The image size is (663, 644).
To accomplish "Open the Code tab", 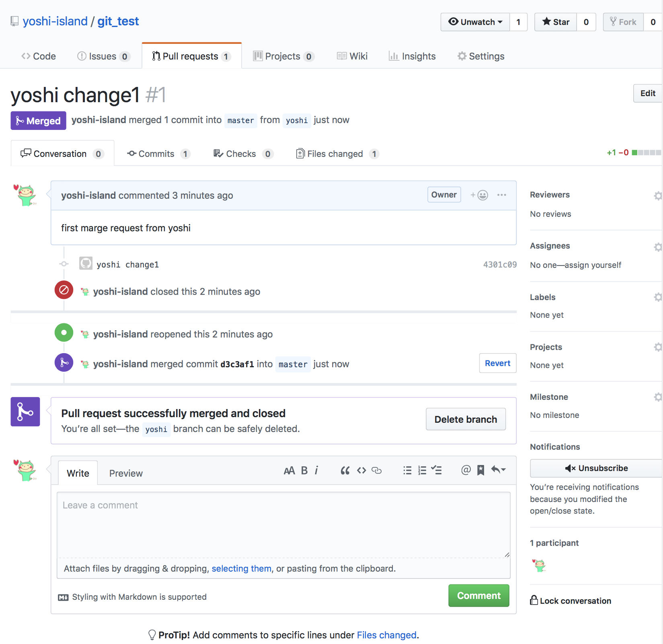I will pyautogui.click(x=39, y=56).
